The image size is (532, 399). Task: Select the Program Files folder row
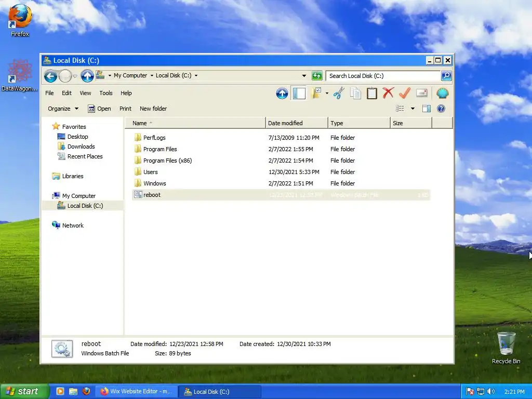(x=281, y=149)
